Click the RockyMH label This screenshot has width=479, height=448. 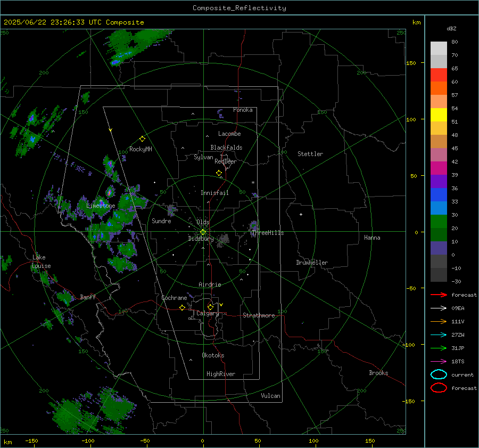(141, 149)
